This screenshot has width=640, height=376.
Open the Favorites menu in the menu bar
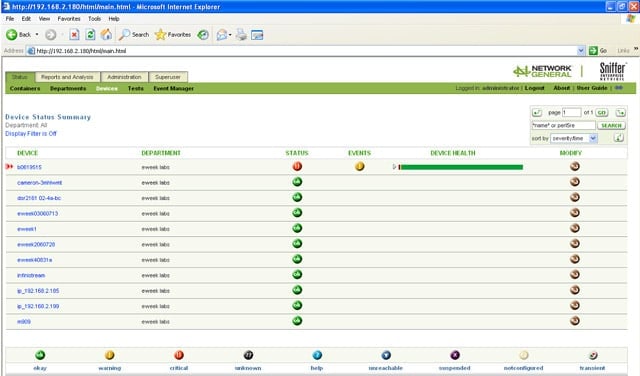[69, 19]
